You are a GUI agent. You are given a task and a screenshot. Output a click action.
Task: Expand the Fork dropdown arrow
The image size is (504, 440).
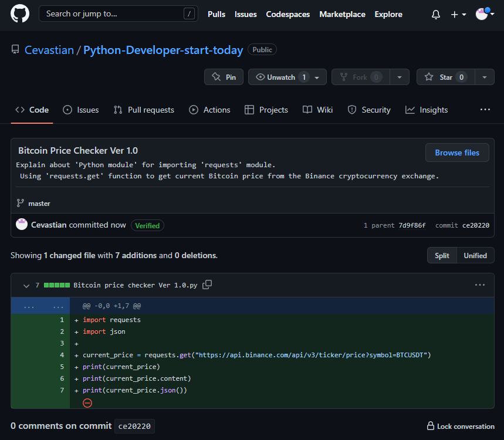click(400, 77)
